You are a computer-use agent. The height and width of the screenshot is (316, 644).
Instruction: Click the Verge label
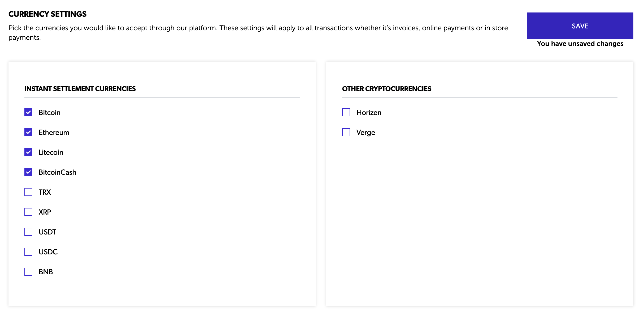point(366,133)
